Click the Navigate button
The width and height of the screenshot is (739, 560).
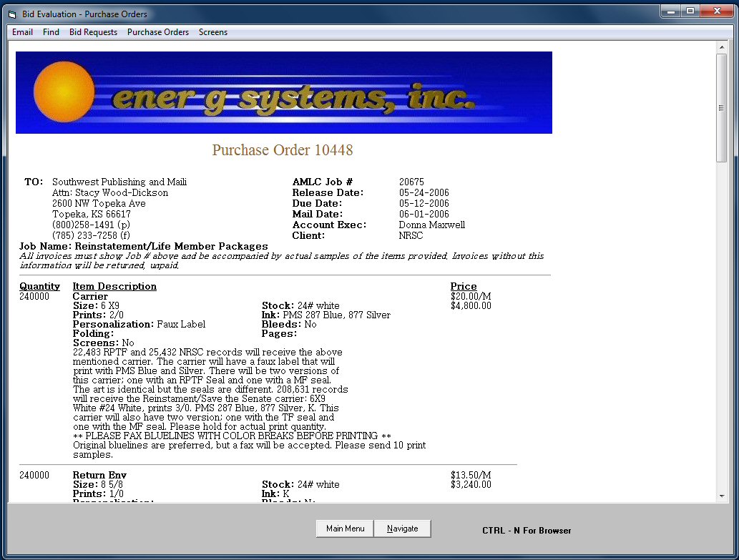click(x=403, y=529)
